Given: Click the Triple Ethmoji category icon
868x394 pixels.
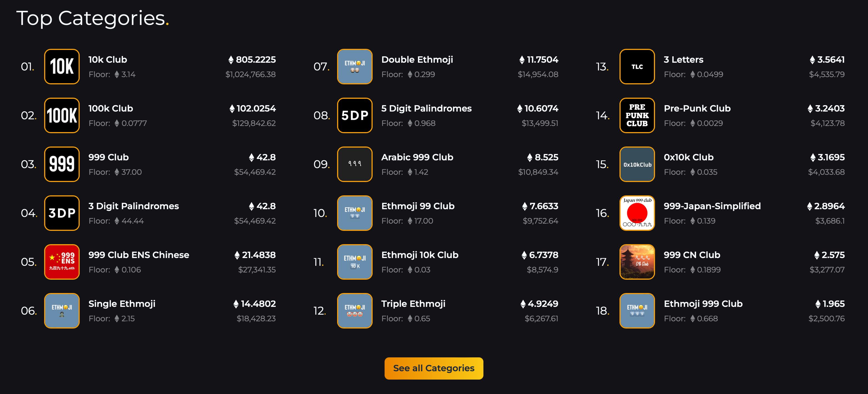Looking at the screenshot, I should point(355,311).
